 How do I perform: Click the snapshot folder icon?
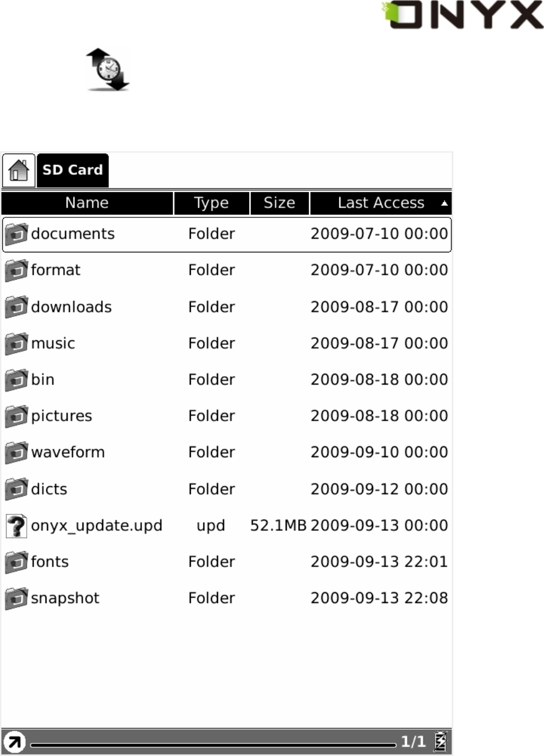pos(16,599)
